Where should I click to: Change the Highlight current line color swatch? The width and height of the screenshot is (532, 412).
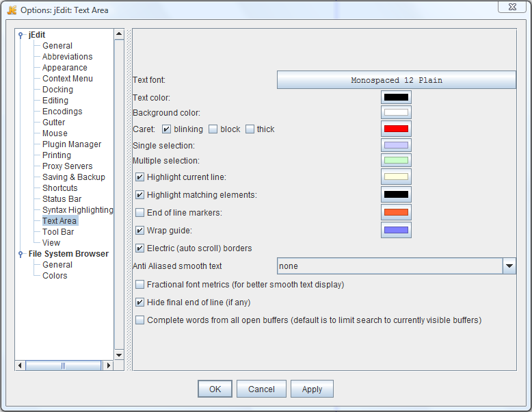tap(396, 177)
